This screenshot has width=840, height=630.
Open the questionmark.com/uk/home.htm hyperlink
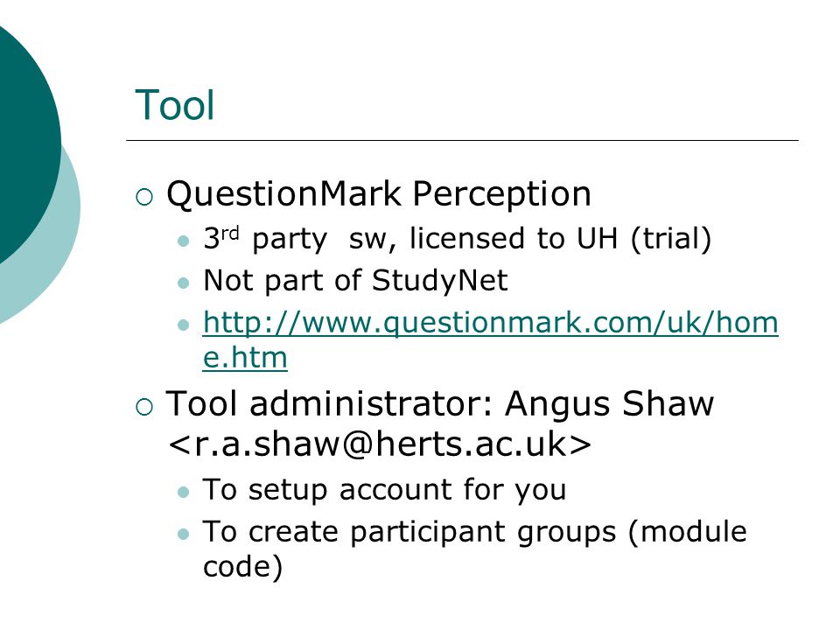(490, 324)
